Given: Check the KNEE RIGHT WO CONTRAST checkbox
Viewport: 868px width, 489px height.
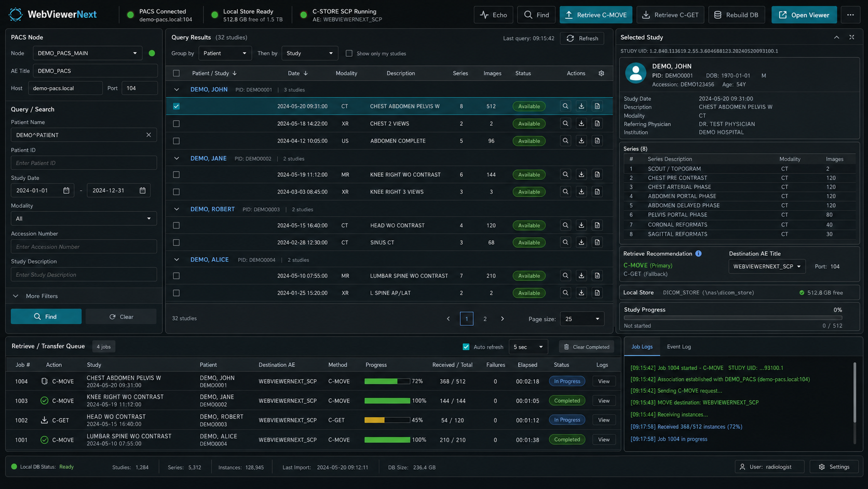Looking at the screenshot, I should pos(177,175).
